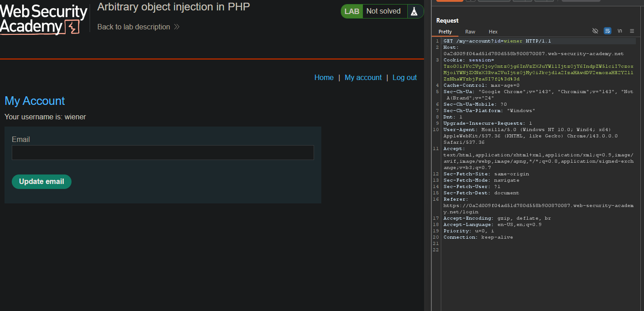Click the Accept: header name on line 11
Viewport: 644px width, 311px height.
click(x=454, y=149)
